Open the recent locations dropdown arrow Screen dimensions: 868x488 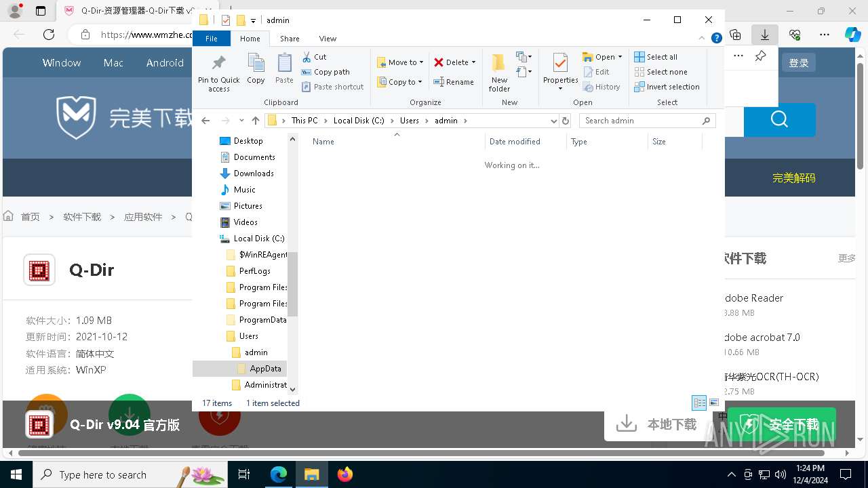[241, 121]
